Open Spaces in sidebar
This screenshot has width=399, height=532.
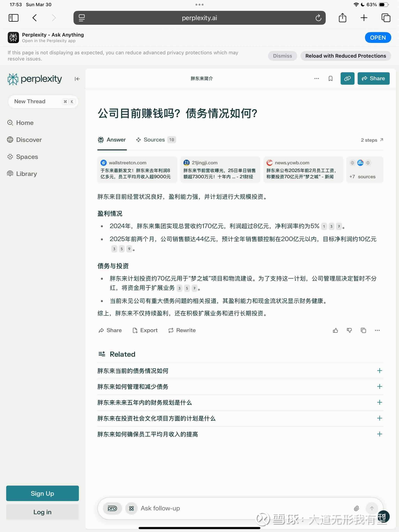click(x=23, y=157)
